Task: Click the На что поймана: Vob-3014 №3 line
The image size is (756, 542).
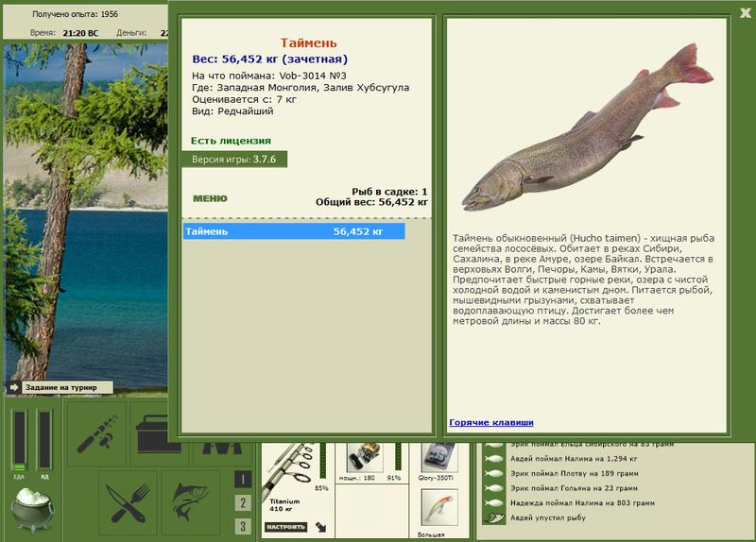Action: pyautogui.click(x=269, y=76)
